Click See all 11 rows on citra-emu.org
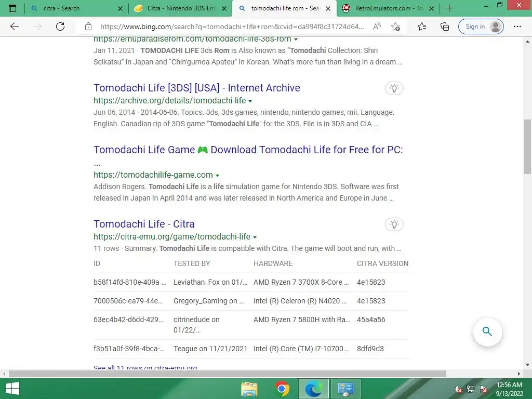This screenshot has width=532, height=399. pyautogui.click(x=145, y=367)
